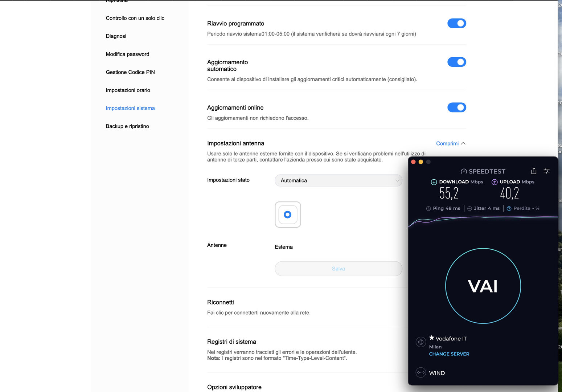The width and height of the screenshot is (562, 392).
Task: Click the download arrow icon
Action: [x=434, y=182]
